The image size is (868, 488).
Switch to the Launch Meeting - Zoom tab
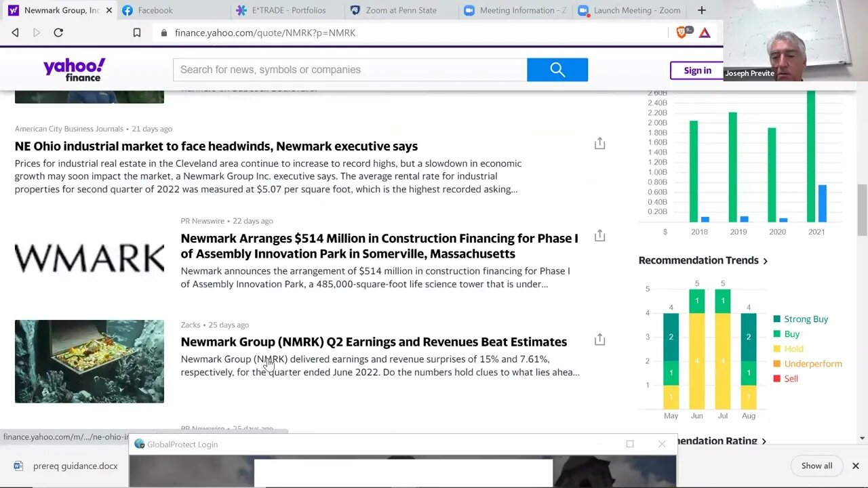point(631,10)
